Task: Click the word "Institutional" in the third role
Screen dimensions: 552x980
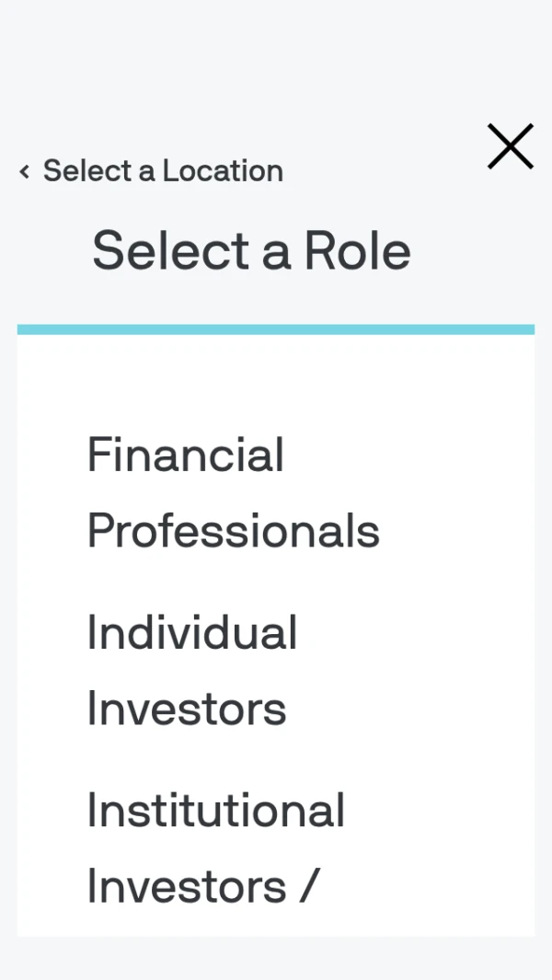Action: tap(215, 811)
